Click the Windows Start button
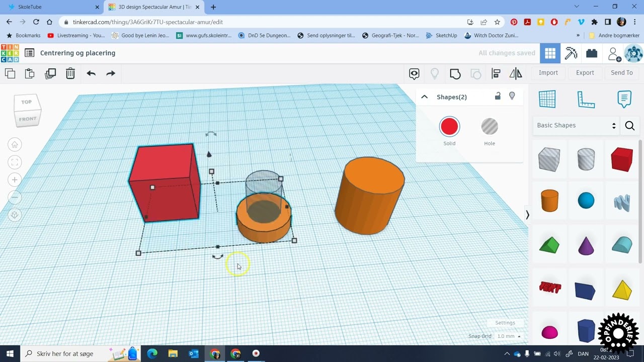The image size is (644, 362). (10, 354)
